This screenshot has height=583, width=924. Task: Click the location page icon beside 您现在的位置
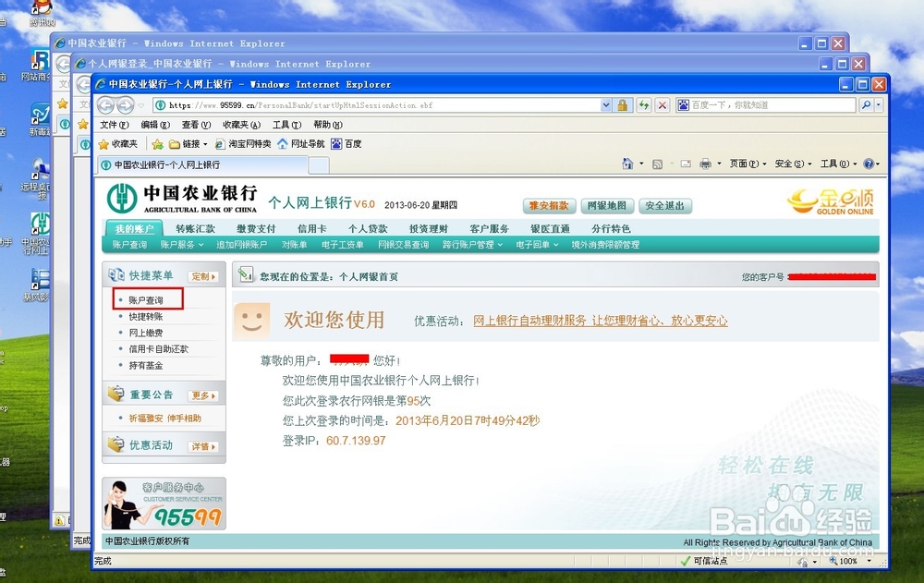[245, 274]
